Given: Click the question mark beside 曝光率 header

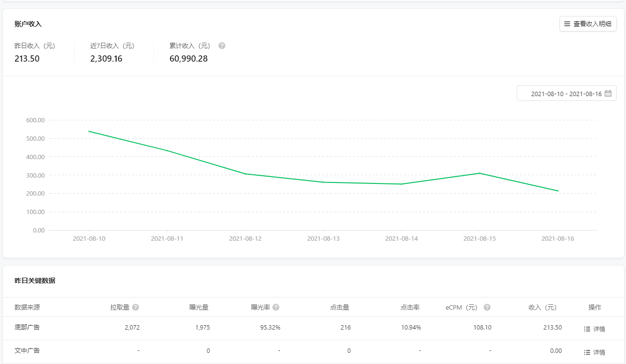Looking at the screenshot, I should [276, 307].
